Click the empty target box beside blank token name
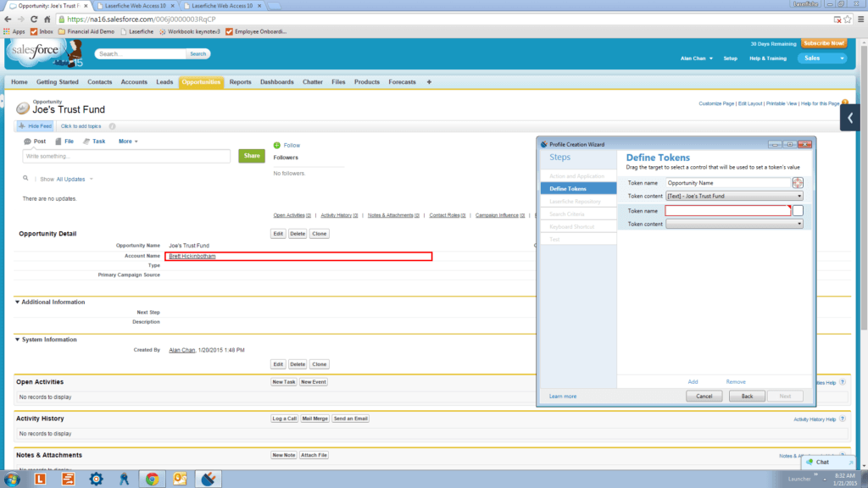Screen dimensions: 868x488 tap(797, 211)
